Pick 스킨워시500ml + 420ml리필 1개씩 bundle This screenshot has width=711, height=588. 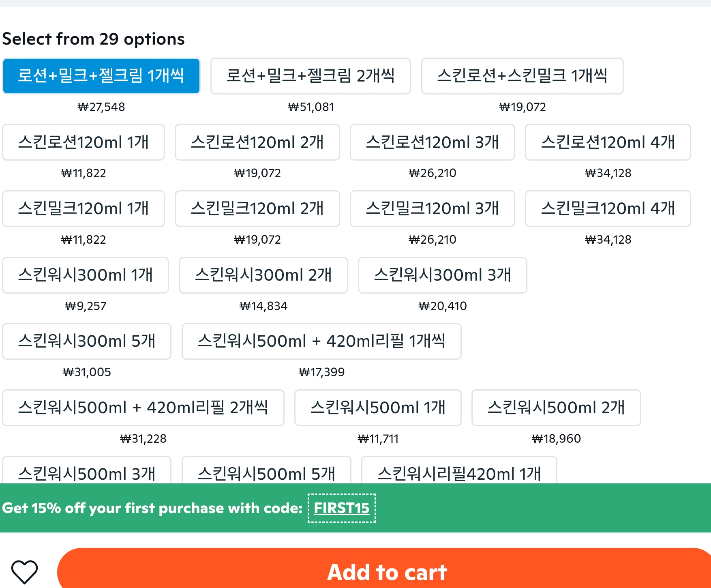coord(321,341)
